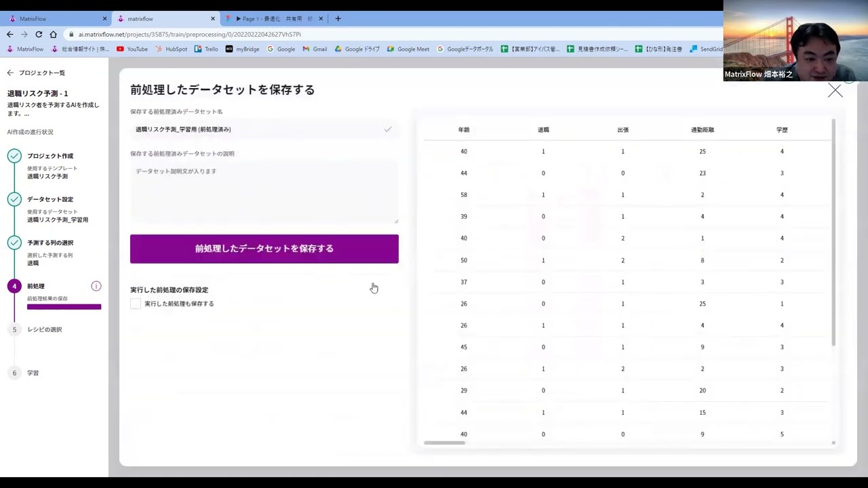This screenshot has width=868, height=488.
Task: Open new browser tab with plus
Action: coord(338,19)
